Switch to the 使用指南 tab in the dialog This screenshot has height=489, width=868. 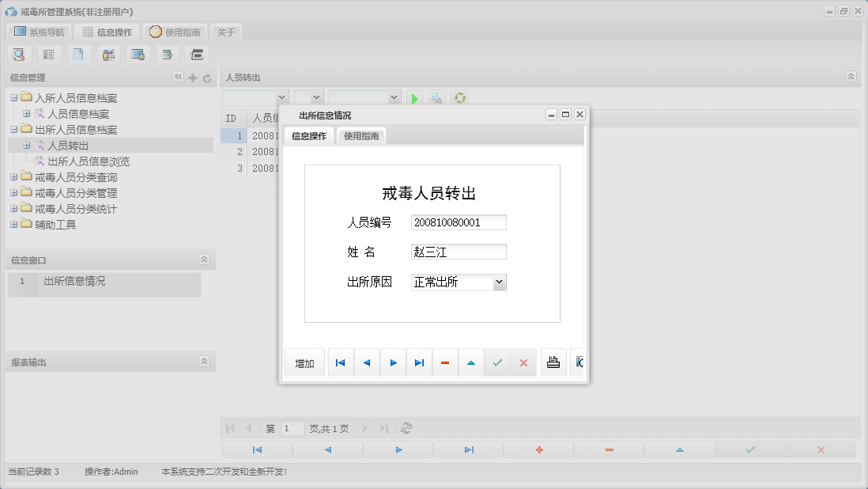click(361, 135)
